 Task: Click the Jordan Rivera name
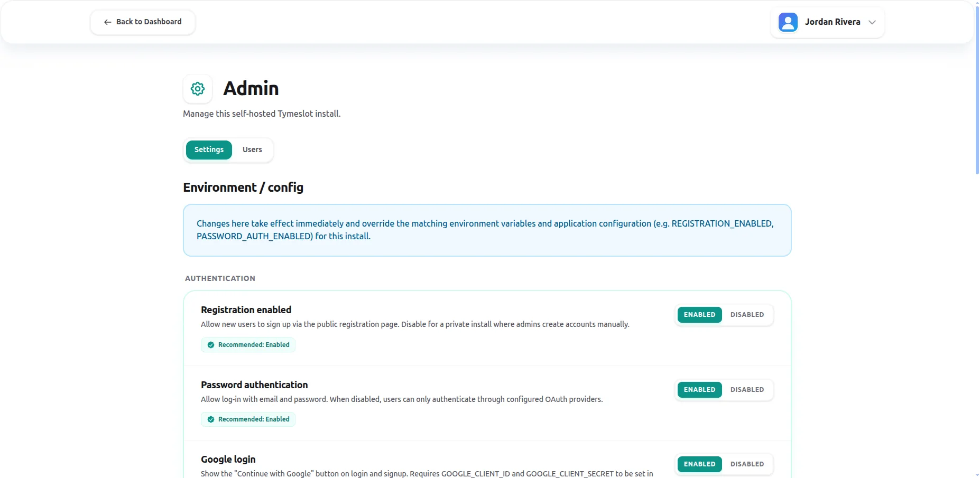[833, 22]
